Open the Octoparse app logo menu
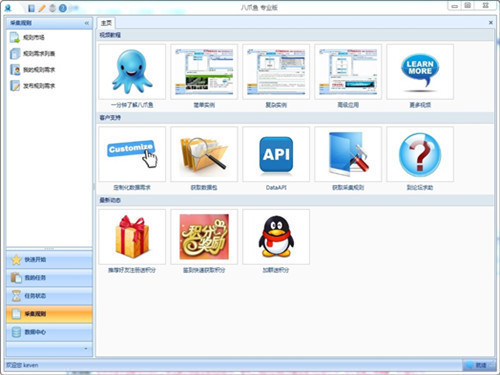 click(x=8, y=8)
